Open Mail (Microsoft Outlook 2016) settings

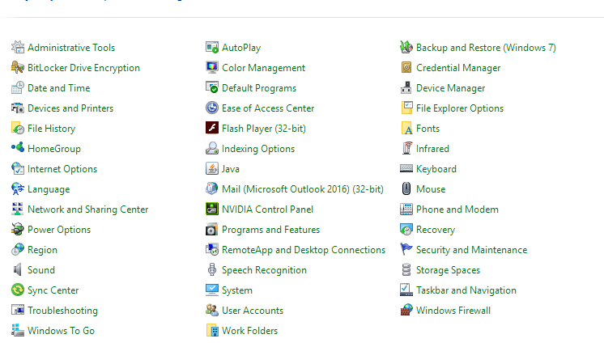(x=302, y=189)
